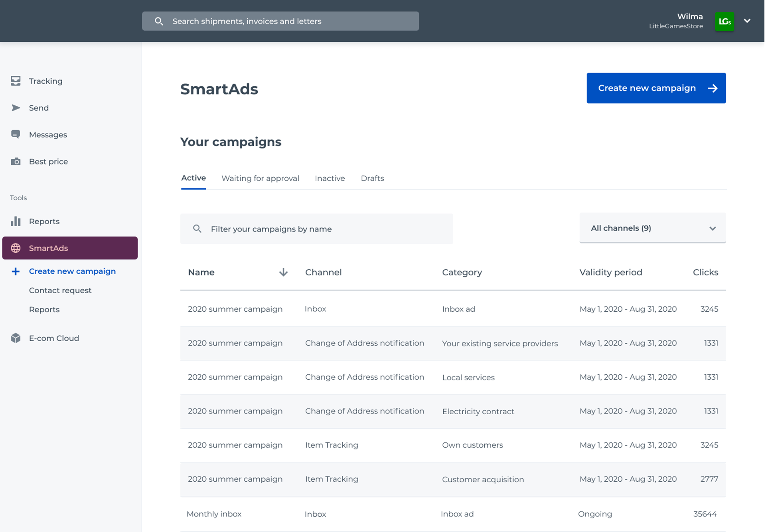The image size is (766, 532).
Task: Click the E-com Cloud cube icon
Action: [x=16, y=338]
